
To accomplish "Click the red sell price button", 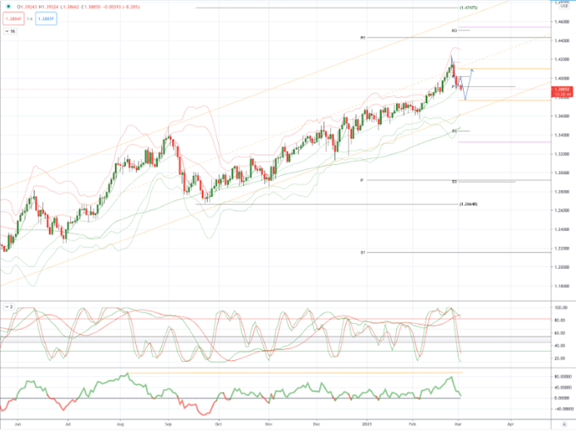I will (14, 19).
